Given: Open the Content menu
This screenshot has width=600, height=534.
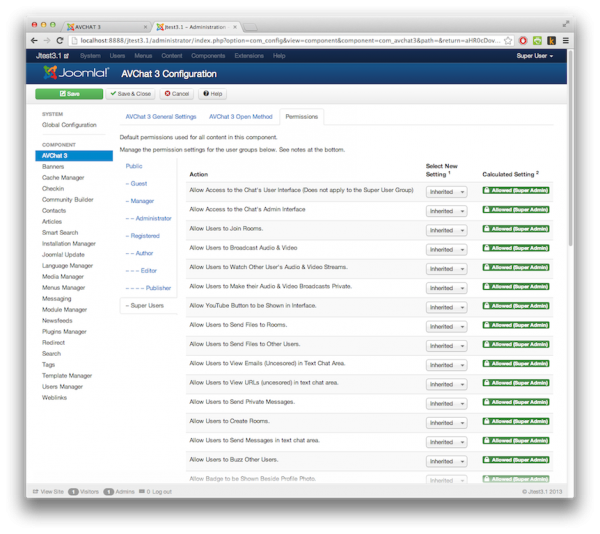Looking at the screenshot, I should click(x=172, y=56).
